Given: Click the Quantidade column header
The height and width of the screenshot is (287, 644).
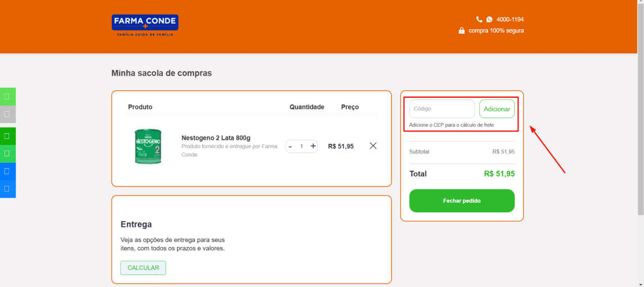Looking at the screenshot, I should [x=307, y=107].
